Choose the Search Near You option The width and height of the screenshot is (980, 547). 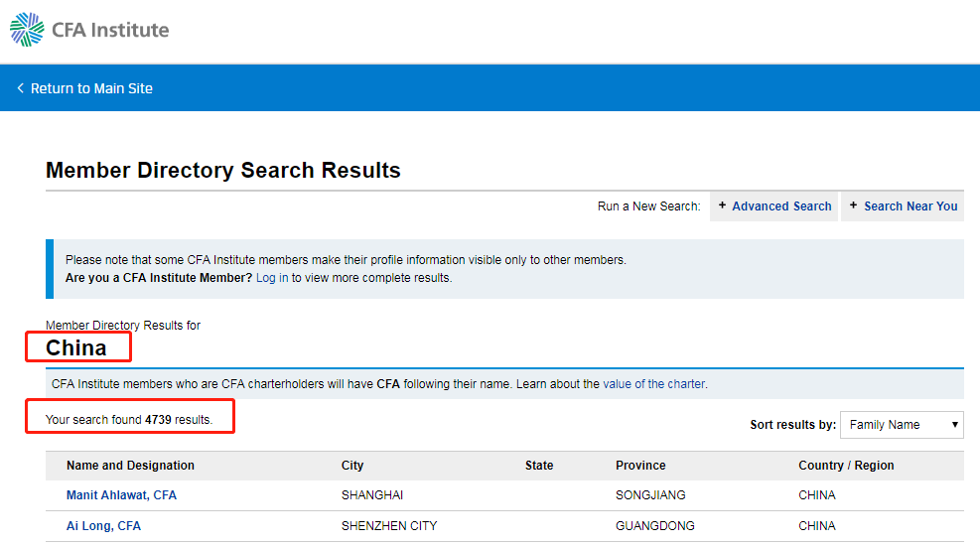(x=910, y=206)
